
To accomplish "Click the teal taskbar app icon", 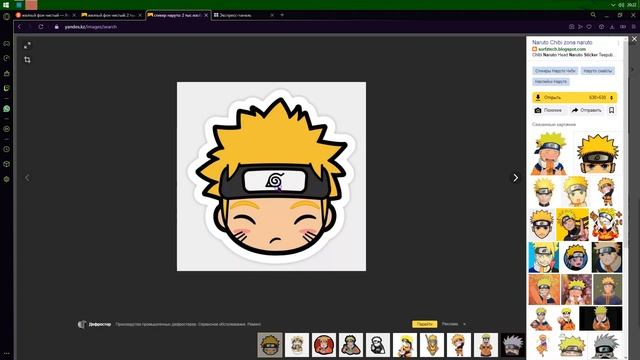I will tap(19, 5).
